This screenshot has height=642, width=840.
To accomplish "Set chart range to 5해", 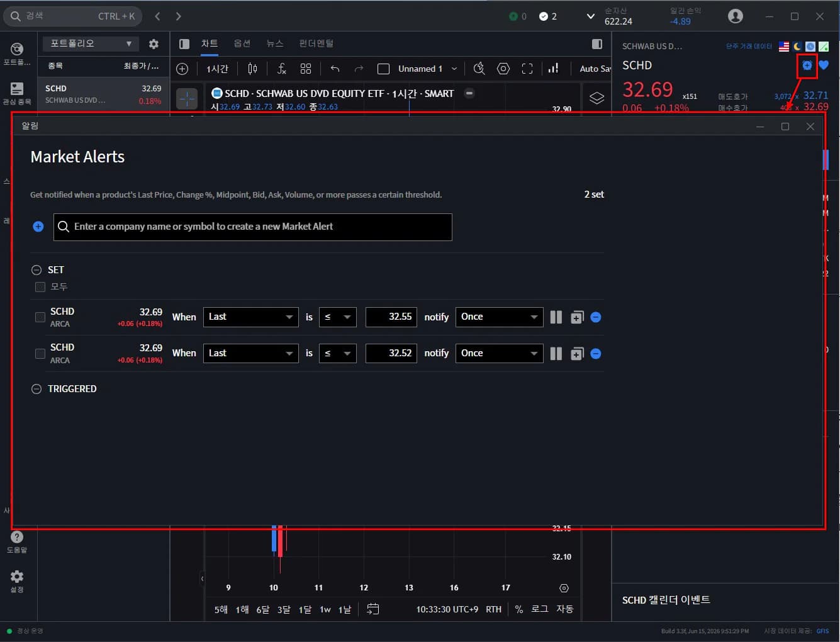I will (221, 609).
